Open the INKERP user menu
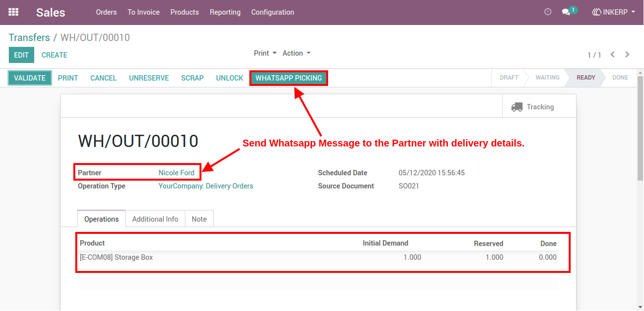Image resolution: width=644 pixels, height=311 pixels. [614, 12]
